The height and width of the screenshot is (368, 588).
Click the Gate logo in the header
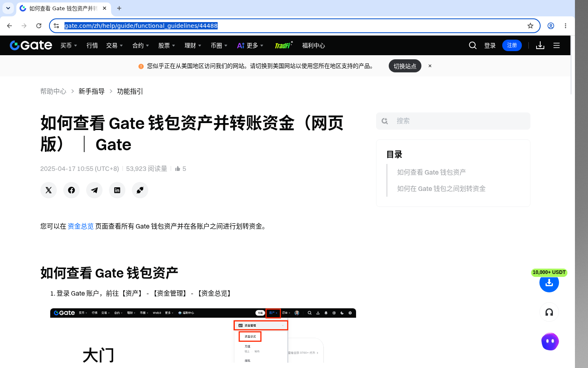tap(31, 45)
